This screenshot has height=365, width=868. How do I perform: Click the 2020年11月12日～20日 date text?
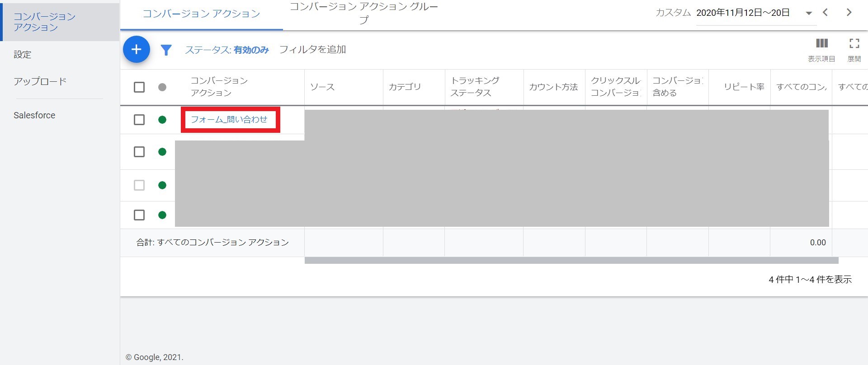click(x=743, y=13)
